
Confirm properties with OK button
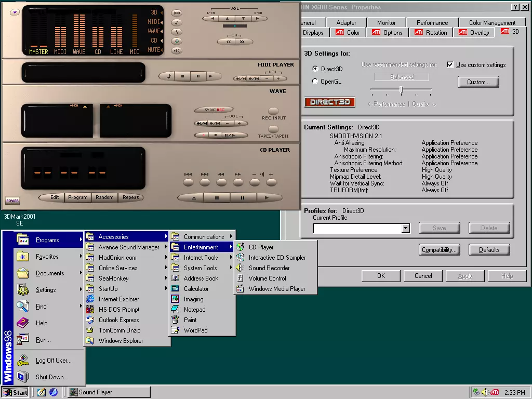click(381, 276)
